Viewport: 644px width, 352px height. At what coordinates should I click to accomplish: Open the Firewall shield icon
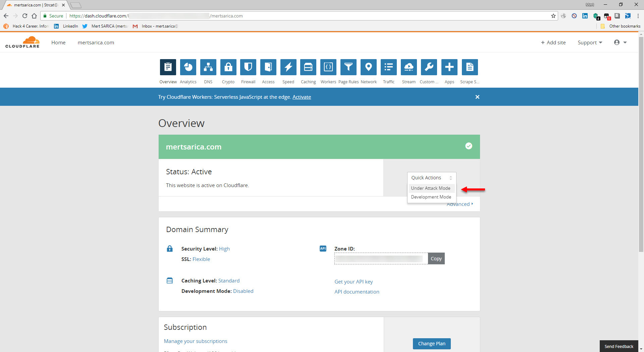248,67
